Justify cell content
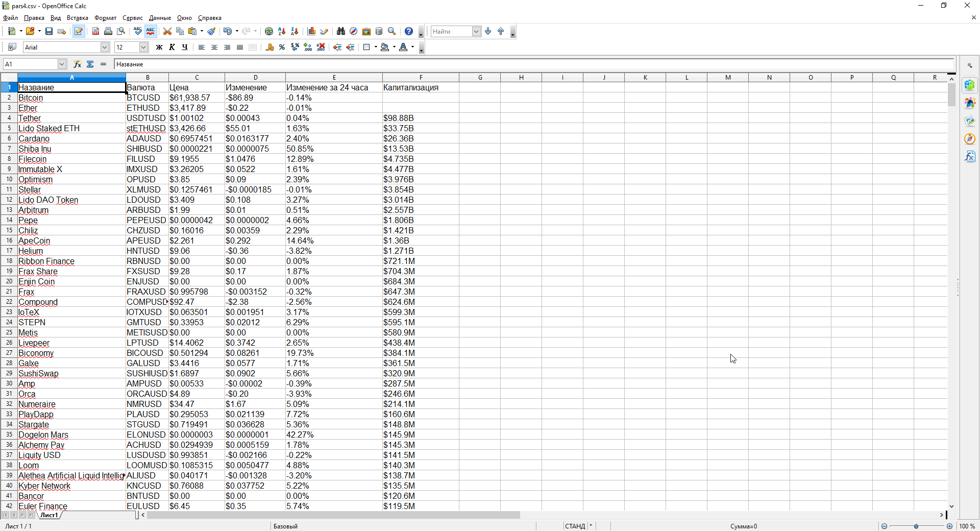Screen dimensions: 980x531 [x=240, y=47]
